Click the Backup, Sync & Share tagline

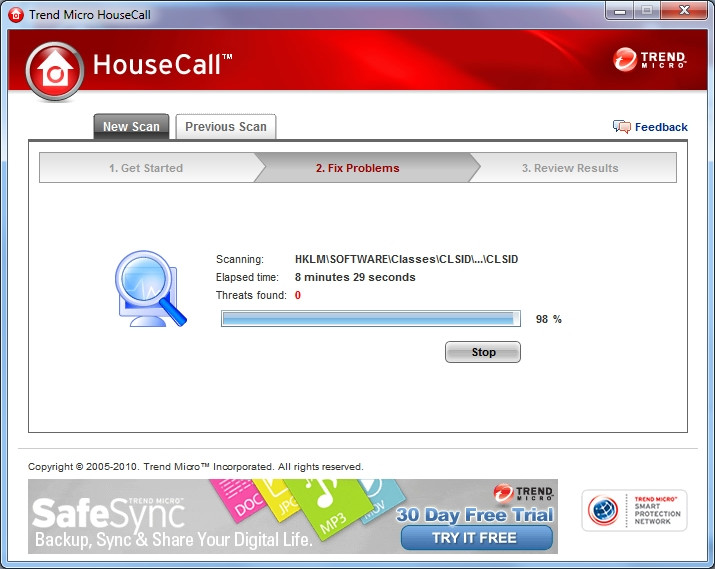[174, 539]
